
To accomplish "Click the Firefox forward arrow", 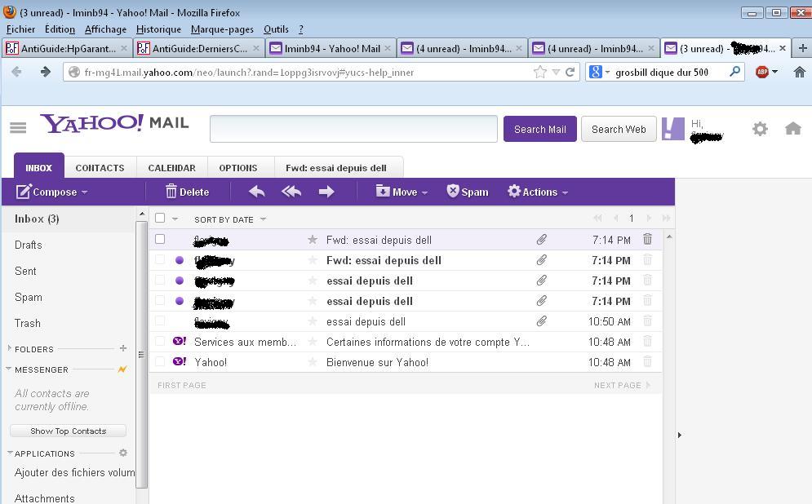I will pyautogui.click(x=46, y=72).
